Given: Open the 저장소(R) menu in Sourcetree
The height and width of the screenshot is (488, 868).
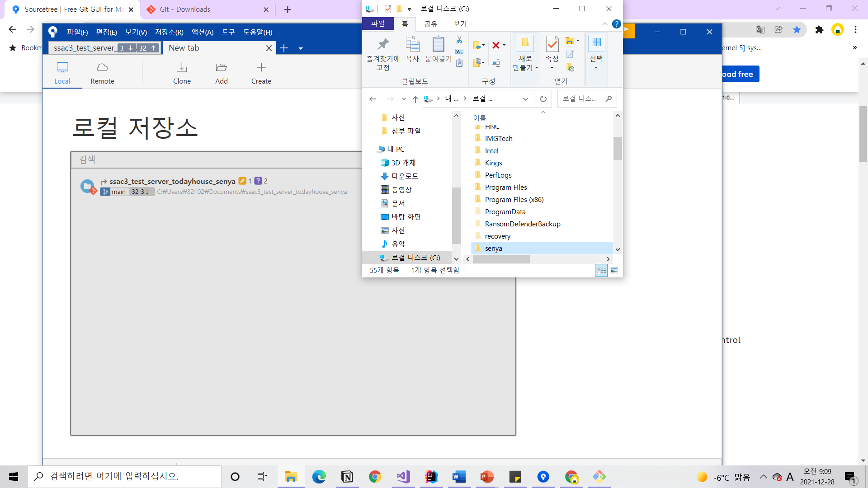Looking at the screenshot, I should click(169, 32).
